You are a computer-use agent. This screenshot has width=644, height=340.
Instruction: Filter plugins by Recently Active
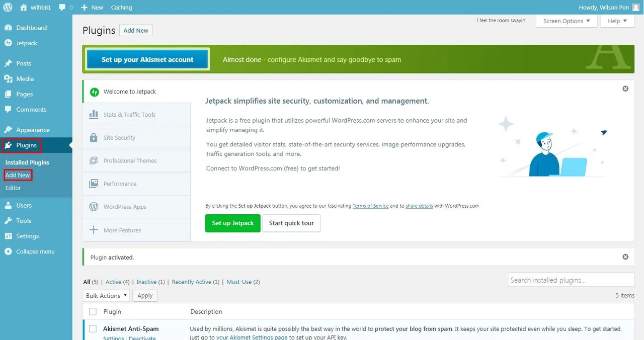(x=191, y=282)
